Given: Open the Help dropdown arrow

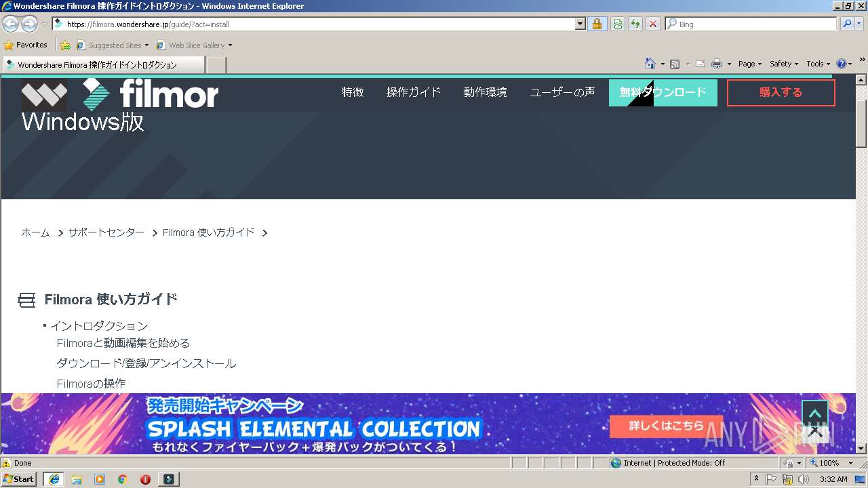Looking at the screenshot, I should point(851,64).
